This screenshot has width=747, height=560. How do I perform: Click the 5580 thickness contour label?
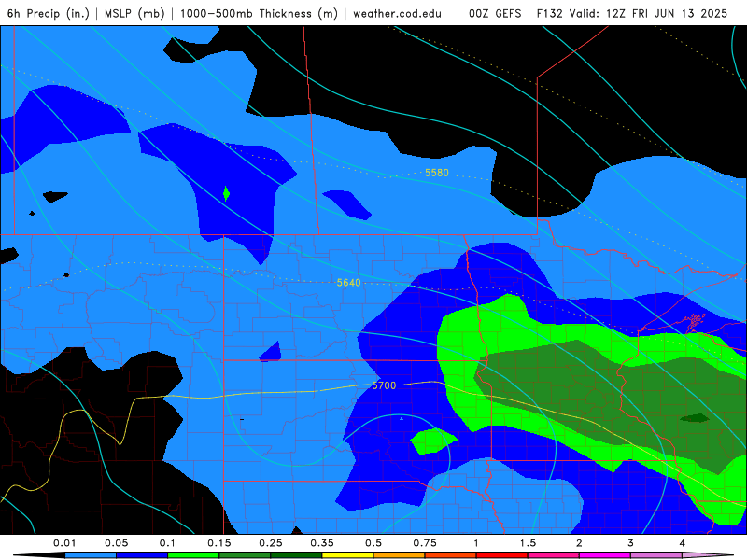point(437,173)
